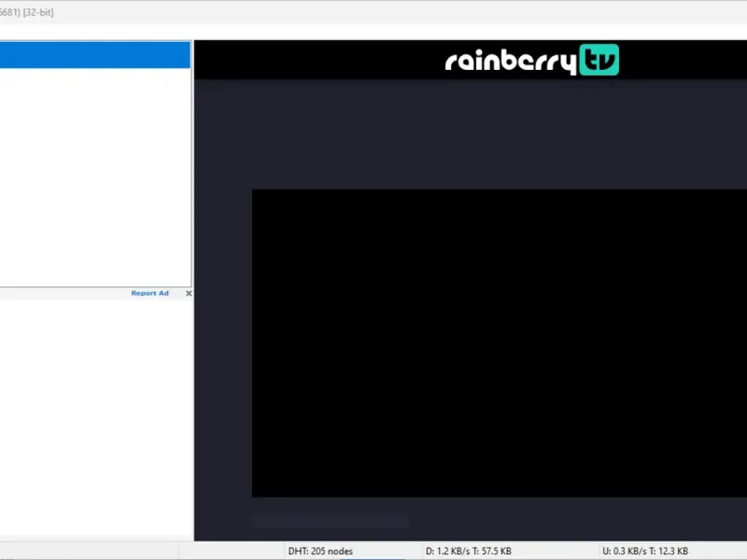Click upload speed U: 0.3 KB/s status
Image resolution: width=747 pixels, height=560 pixels.
click(x=645, y=551)
